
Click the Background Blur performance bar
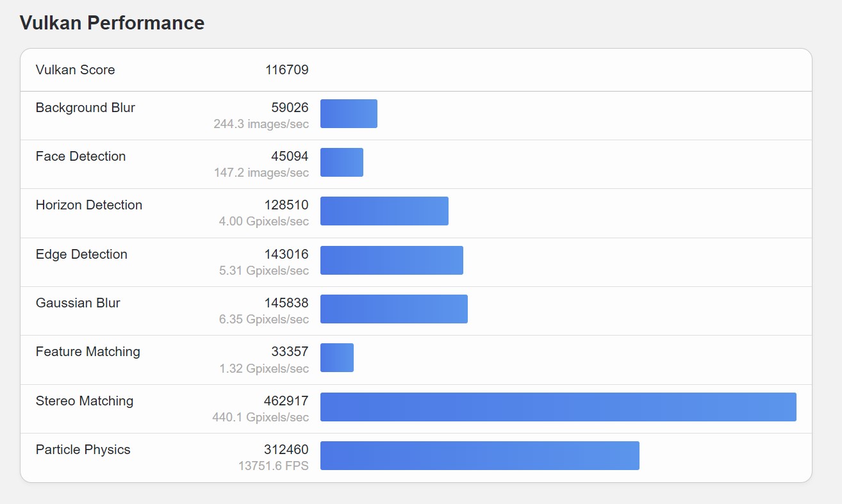point(349,113)
